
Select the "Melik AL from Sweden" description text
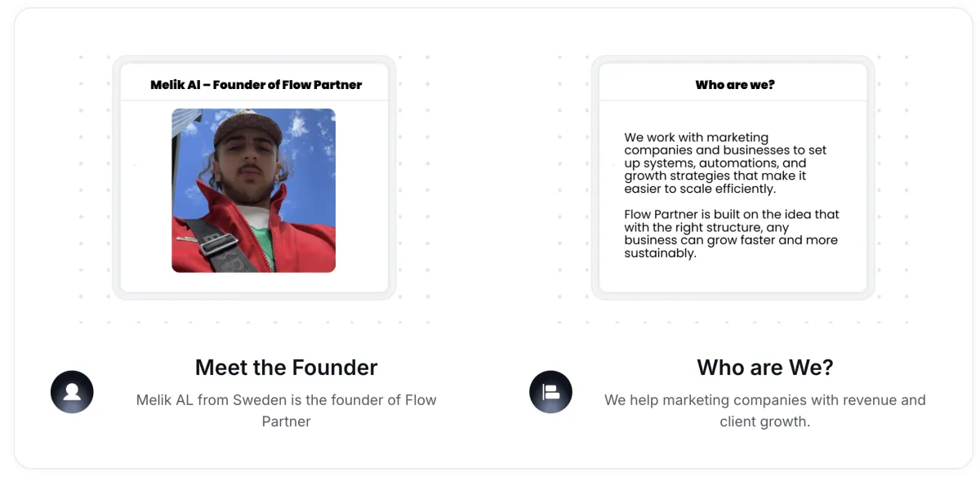point(286,410)
